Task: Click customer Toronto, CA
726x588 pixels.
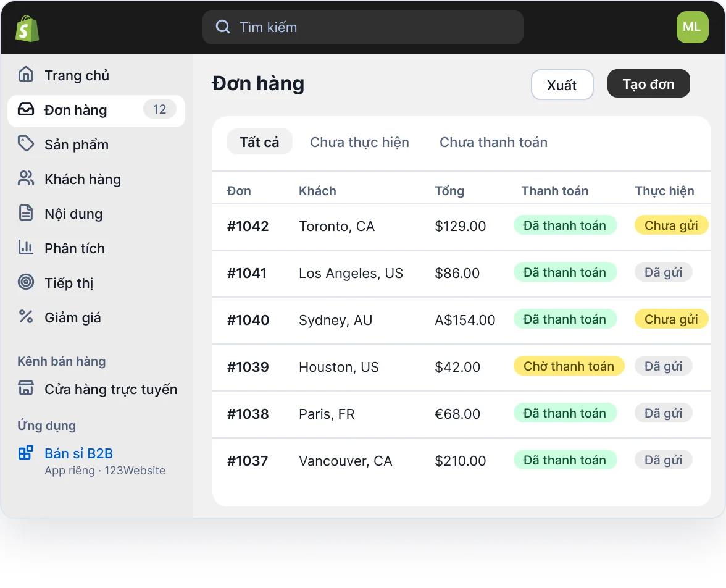Action: tap(336, 226)
